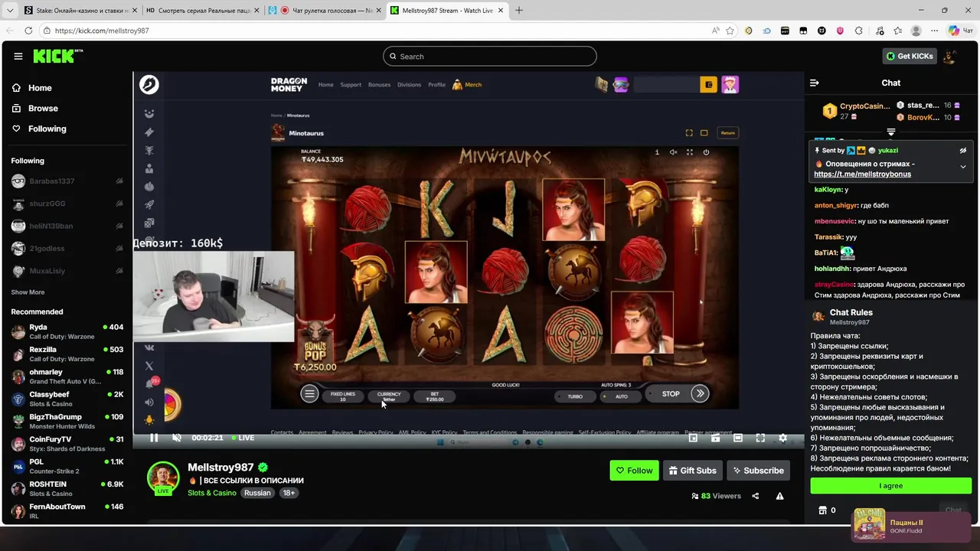Show More followed channels
Viewport: 980px width, 551px height.
coord(28,292)
